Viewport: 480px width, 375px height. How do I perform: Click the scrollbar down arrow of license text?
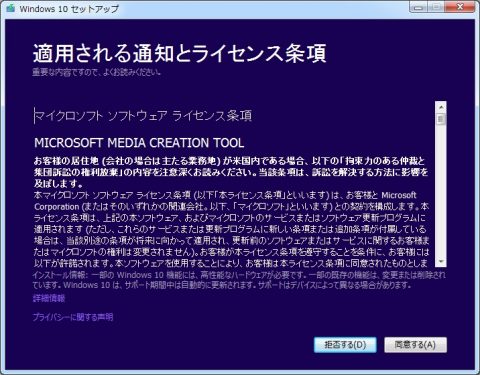441,262
